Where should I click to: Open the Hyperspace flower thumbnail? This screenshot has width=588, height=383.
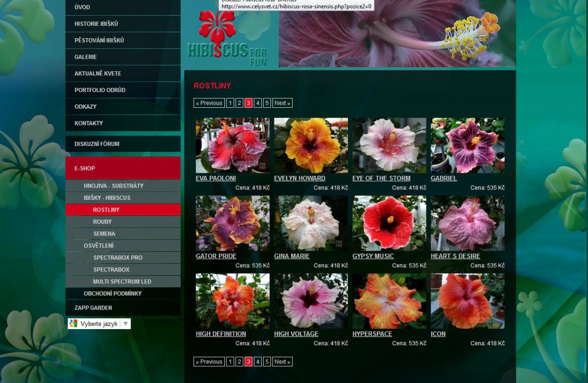pyautogui.click(x=390, y=301)
